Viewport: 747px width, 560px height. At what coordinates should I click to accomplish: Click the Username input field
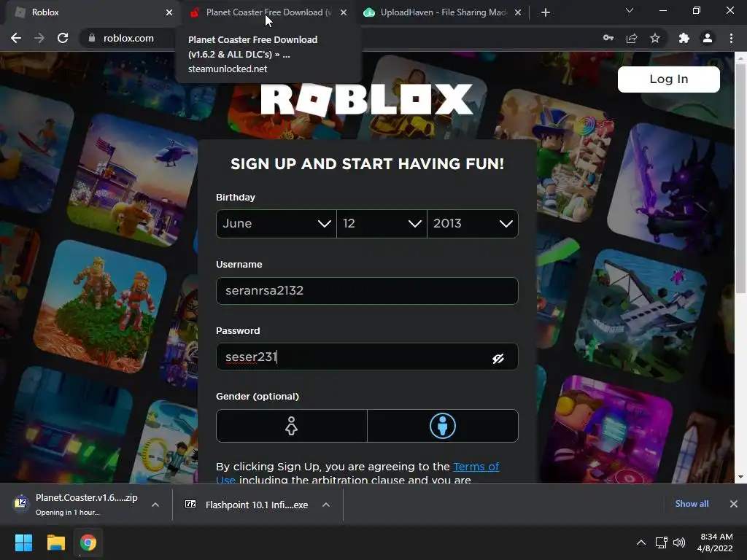[x=367, y=290]
